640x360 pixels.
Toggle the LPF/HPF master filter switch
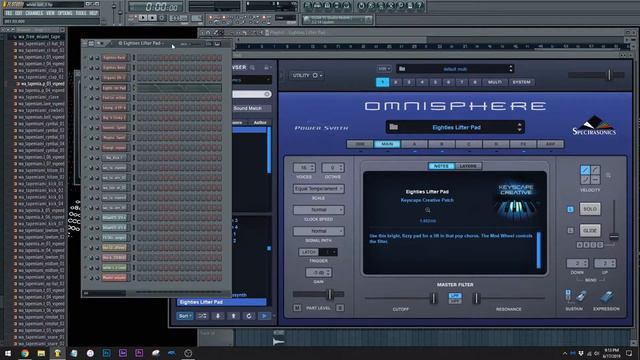[455, 298]
